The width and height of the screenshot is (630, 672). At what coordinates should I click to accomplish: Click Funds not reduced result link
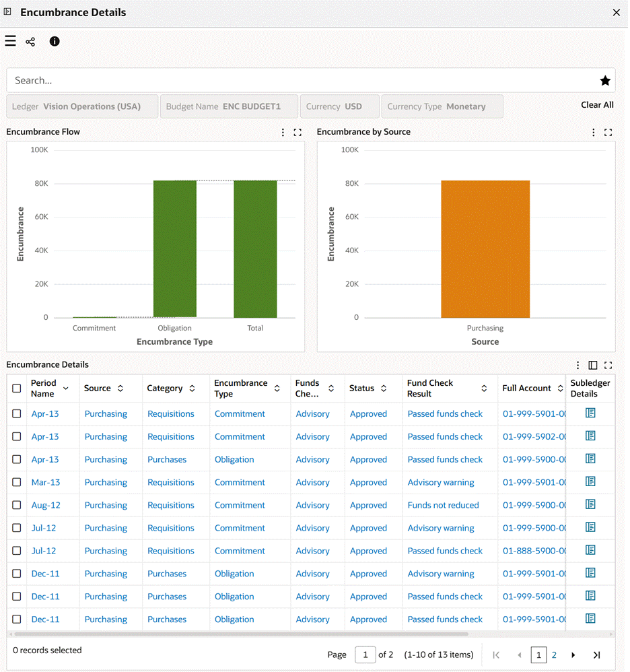[x=444, y=505]
